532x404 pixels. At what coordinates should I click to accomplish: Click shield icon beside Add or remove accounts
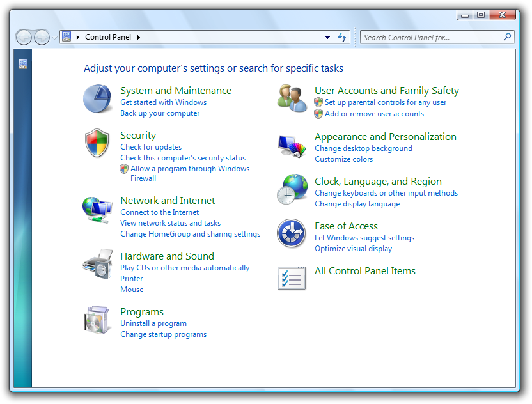[318, 114]
